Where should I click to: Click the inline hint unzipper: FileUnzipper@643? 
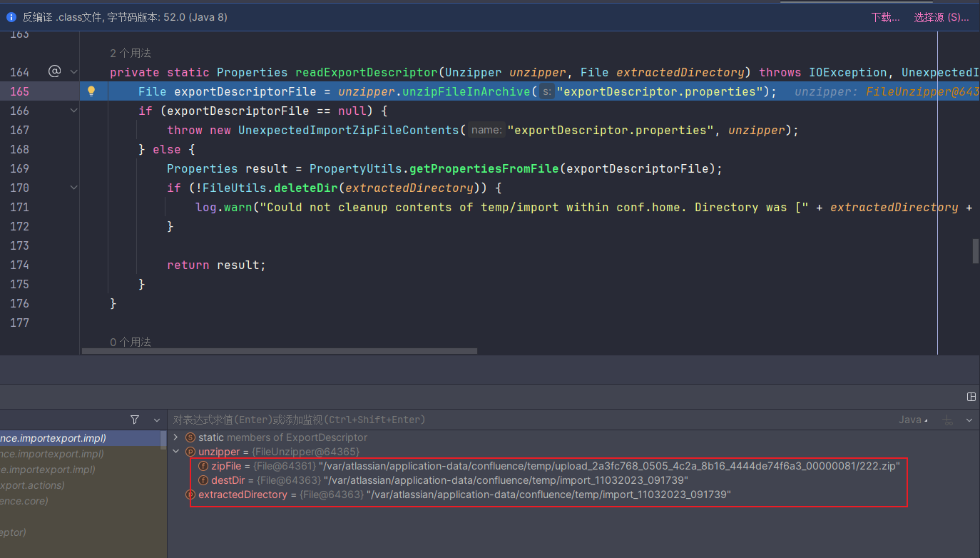tap(887, 91)
